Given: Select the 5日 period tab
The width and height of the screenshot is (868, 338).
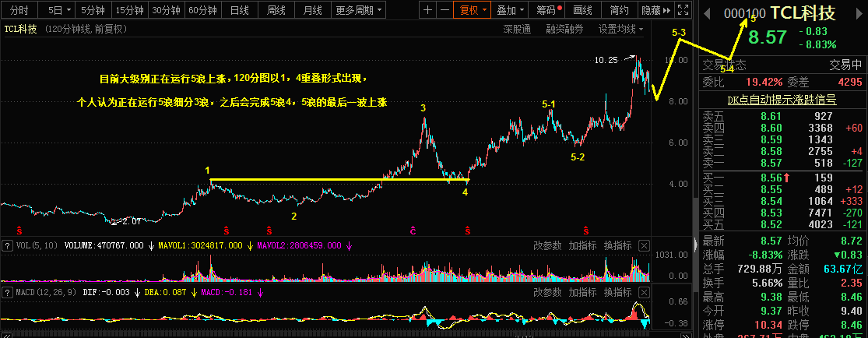Looking at the screenshot, I should (x=54, y=9).
